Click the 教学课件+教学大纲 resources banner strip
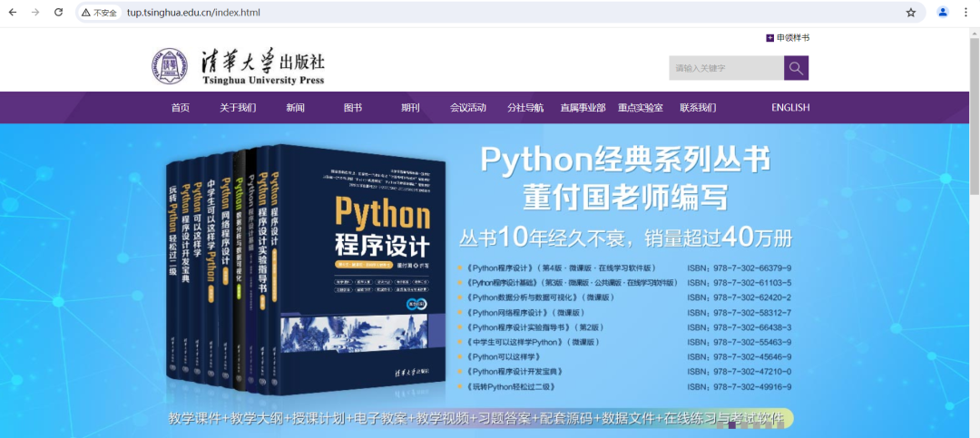980x438 pixels. tap(480, 418)
